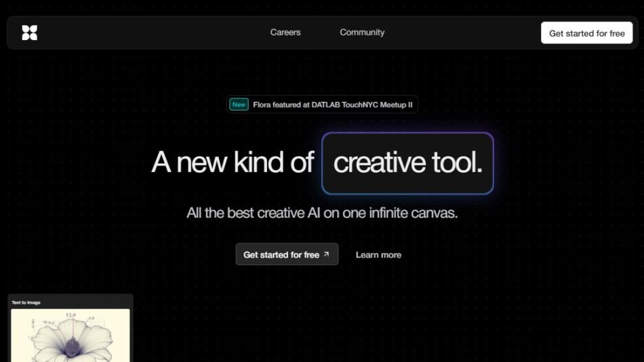The width and height of the screenshot is (644, 362).
Task: Click the empty header area between logo and Careers
Action: pyautogui.click(x=149, y=33)
